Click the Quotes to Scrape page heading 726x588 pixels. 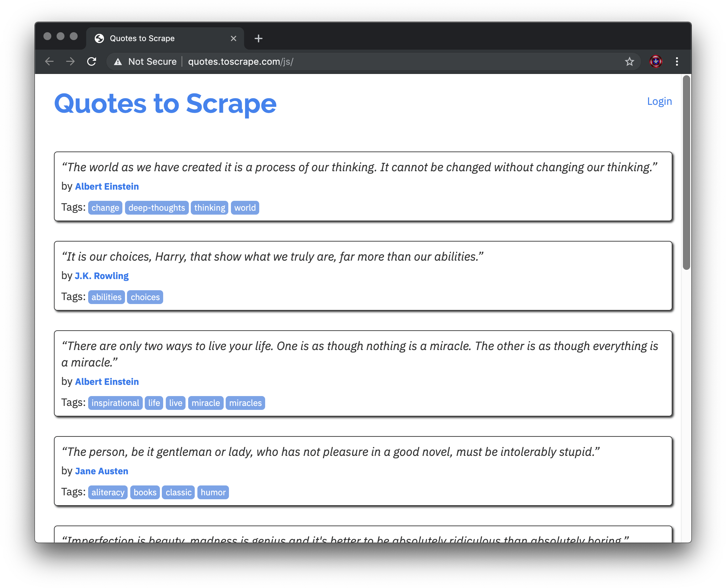[x=165, y=103]
